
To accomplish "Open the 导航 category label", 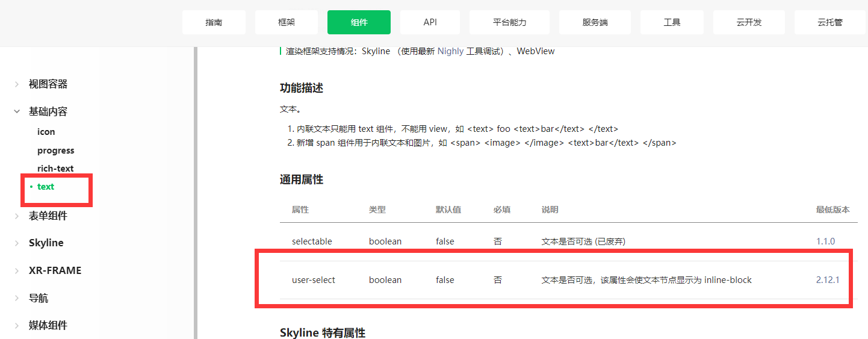I will click(x=39, y=298).
